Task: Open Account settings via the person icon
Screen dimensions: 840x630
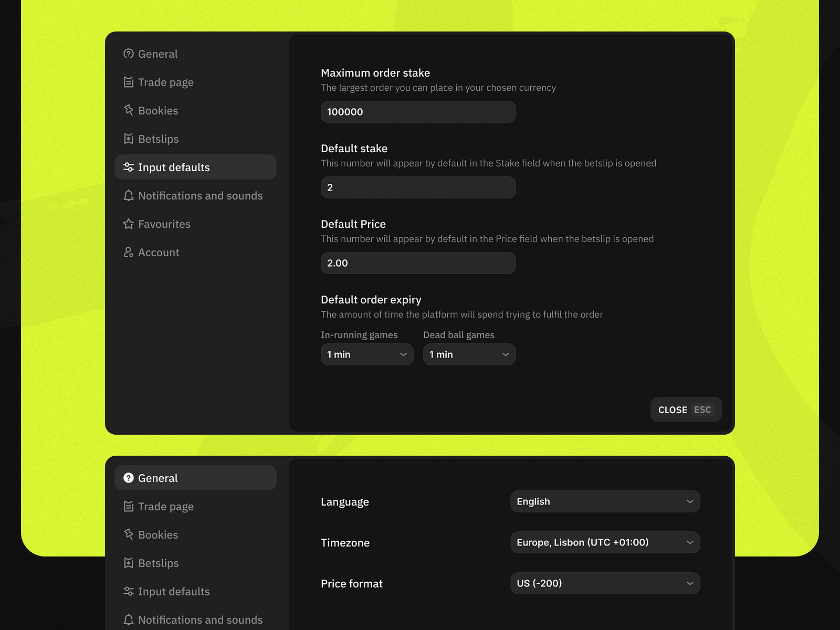Action: [x=129, y=252]
